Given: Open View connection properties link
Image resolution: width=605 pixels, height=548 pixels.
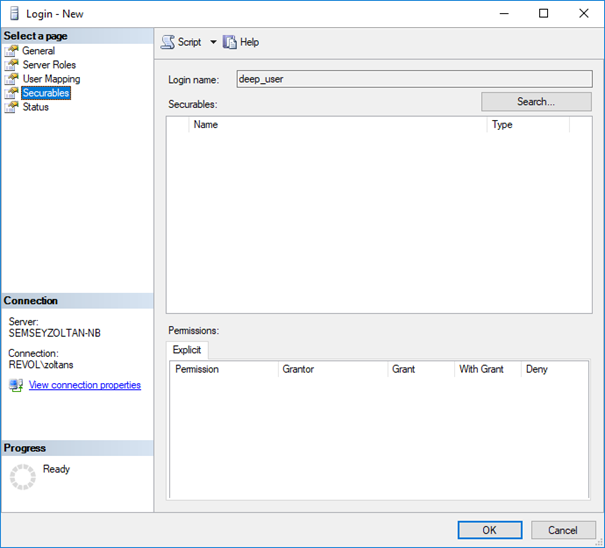Looking at the screenshot, I should coord(85,385).
